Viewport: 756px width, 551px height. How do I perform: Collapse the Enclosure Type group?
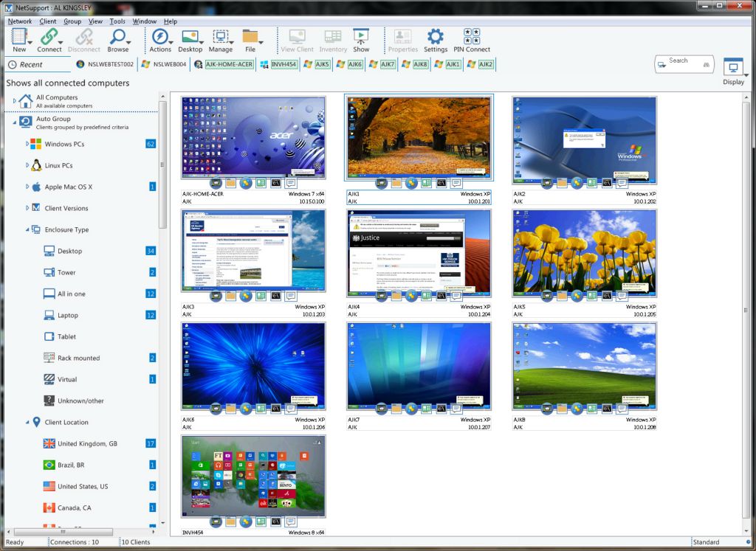[x=27, y=229]
